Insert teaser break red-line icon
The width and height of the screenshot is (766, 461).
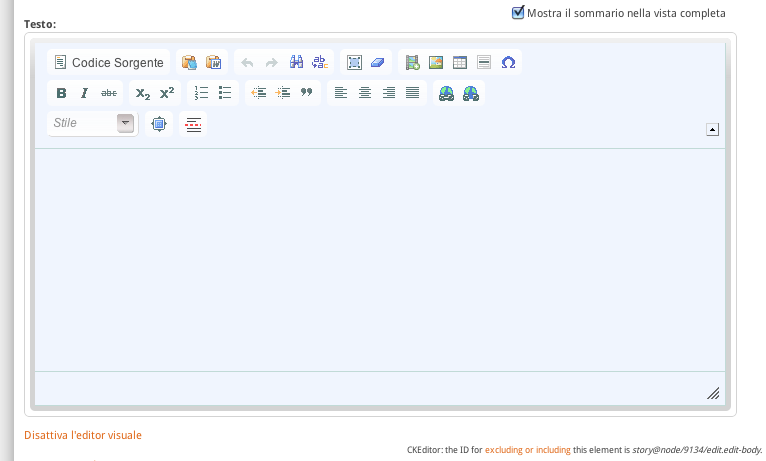coord(193,124)
